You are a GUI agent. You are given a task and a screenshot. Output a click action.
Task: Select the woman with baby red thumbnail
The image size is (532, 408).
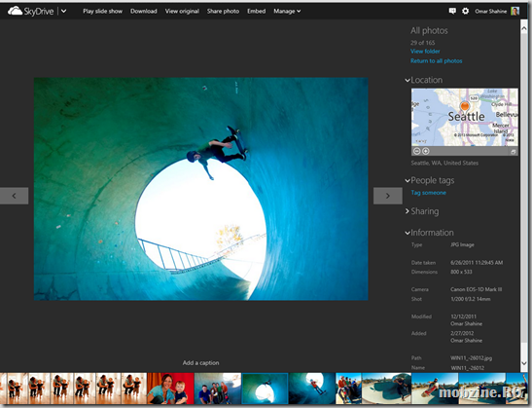pyautogui.click(x=170, y=389)
